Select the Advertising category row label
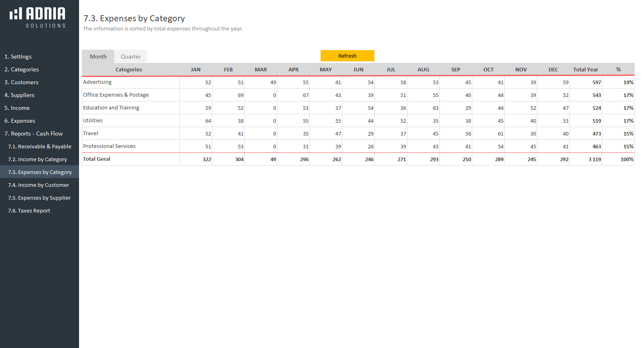The image size is (644, 348). (98, 82)
